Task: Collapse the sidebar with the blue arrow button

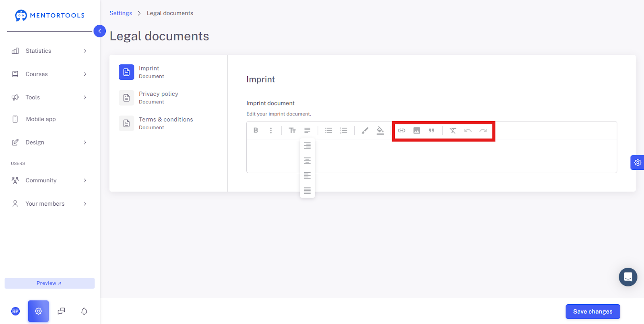Action: click(99, 31)
